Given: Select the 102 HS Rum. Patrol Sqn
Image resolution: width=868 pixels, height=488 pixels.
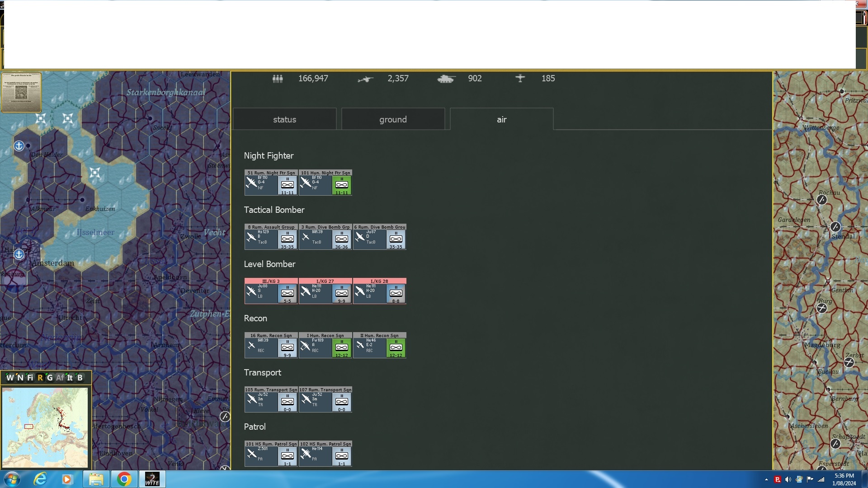Looking at the screenshot, I should pos(325,454).
